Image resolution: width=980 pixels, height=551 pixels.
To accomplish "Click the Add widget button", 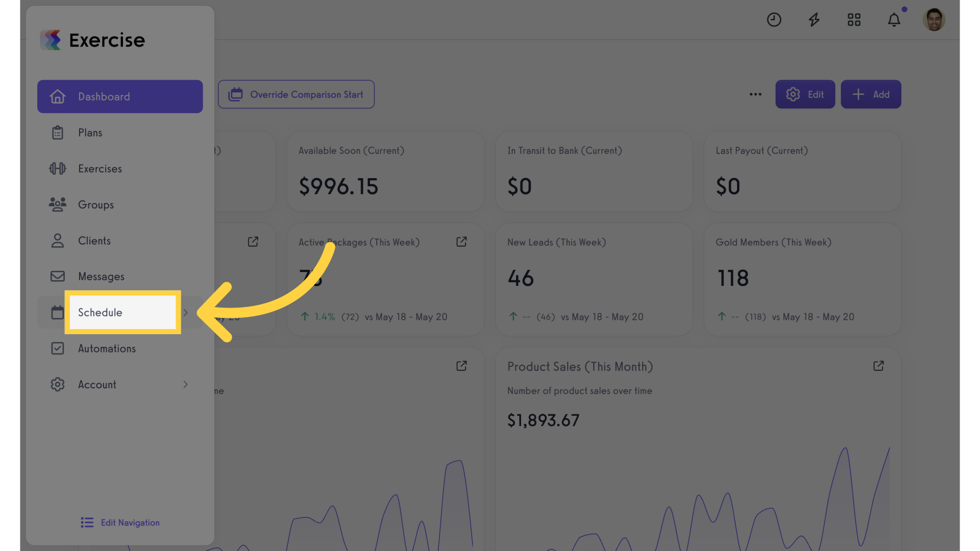I will pos(871,94).
